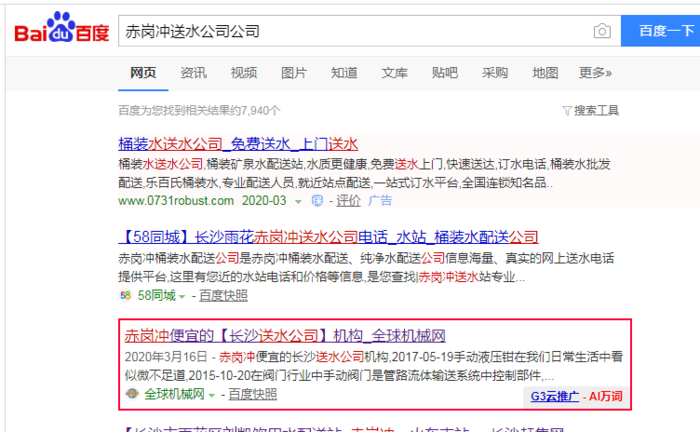The width and height of the screenshot is (700, 432).
Task: Click the 百度一下 search button
Action: tap(660, 31)
